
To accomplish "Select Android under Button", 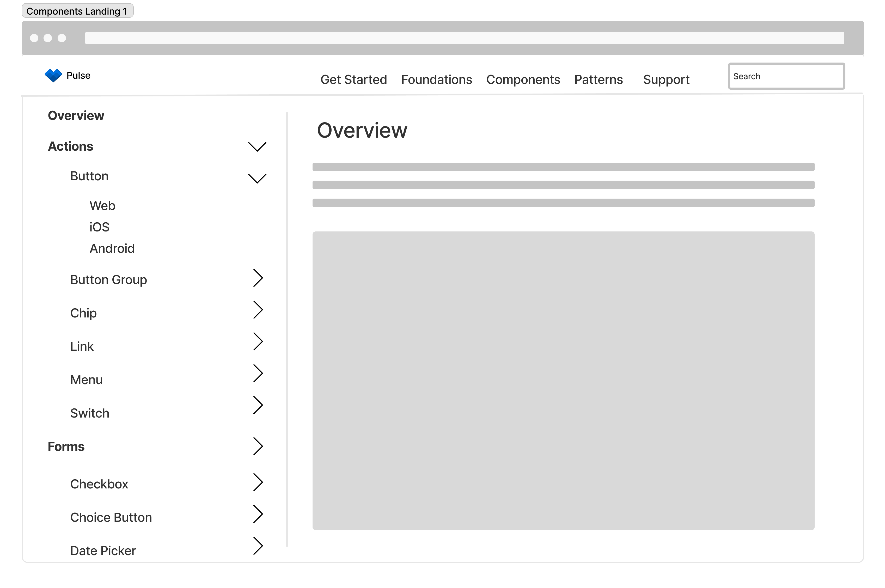I will tap(112, 248).
